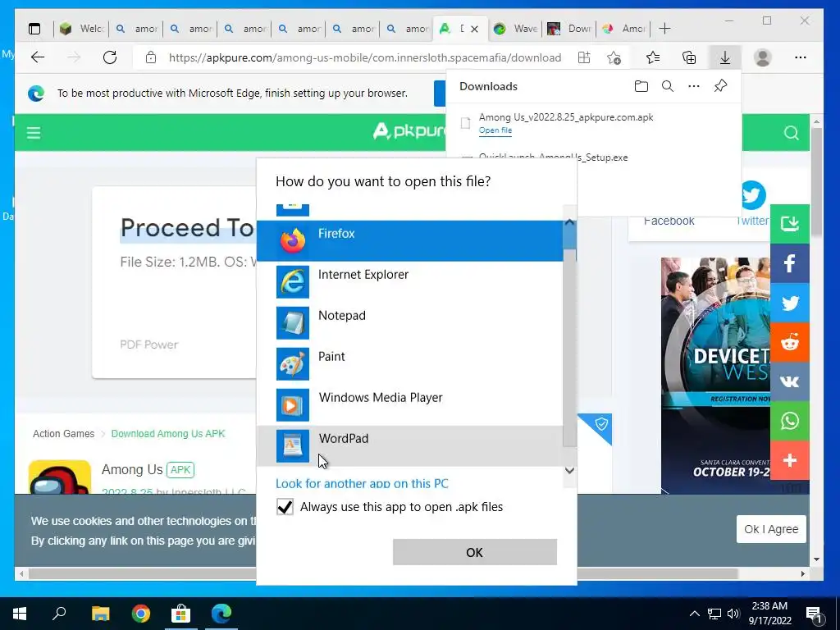Screen dimensions: 840x630
Task: Click the app list scroll-down arrow
Action: pos(569,470)
